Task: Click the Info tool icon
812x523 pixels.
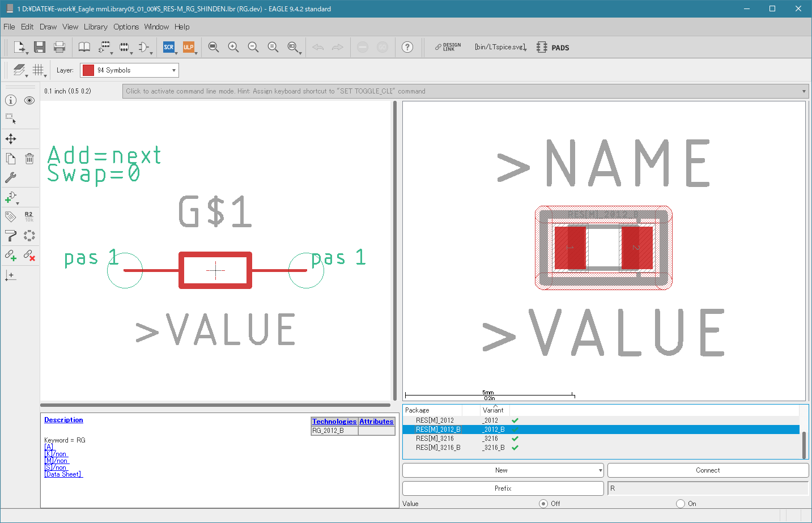Action: 11,100
